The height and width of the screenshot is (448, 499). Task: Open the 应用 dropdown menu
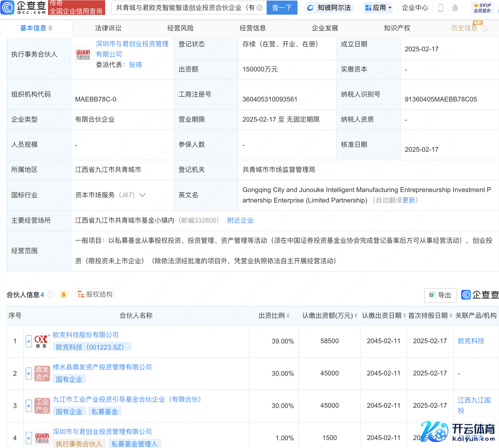pyautogui.click(x=378, y=8)
